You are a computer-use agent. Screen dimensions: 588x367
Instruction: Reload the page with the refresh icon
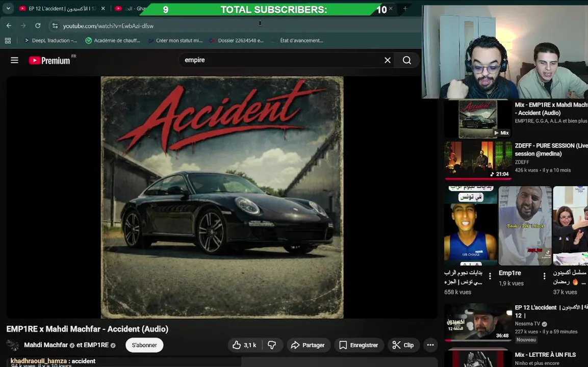coord(38,25)
